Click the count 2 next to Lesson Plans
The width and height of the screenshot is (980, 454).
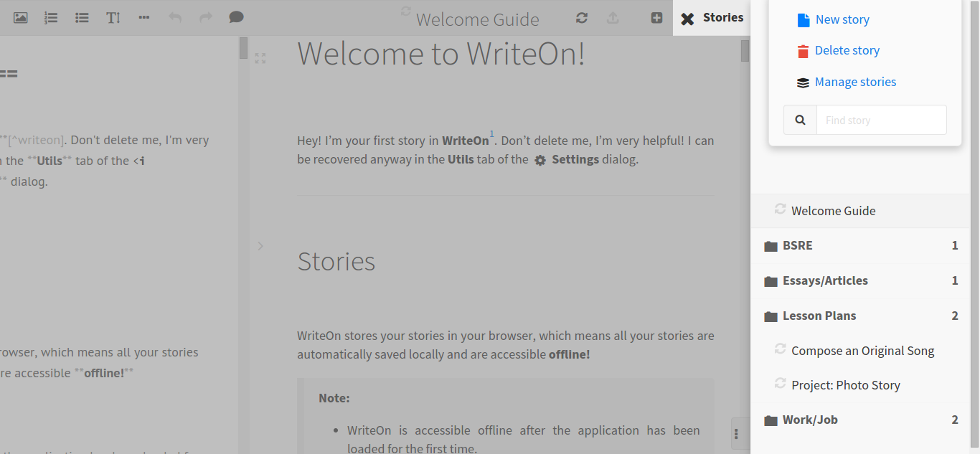tap(955, 316)
